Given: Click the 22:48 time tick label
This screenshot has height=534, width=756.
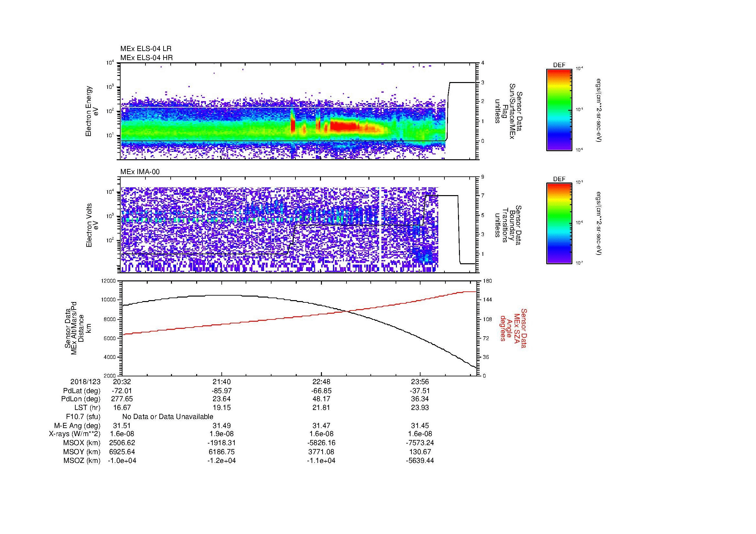Looking at the screenshot, I should point(321,382).
